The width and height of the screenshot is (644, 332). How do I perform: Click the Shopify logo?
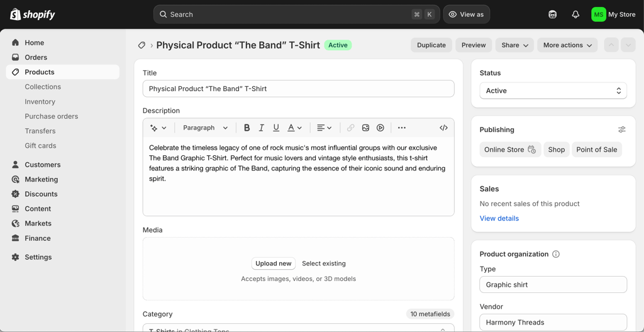coord(33,14)
